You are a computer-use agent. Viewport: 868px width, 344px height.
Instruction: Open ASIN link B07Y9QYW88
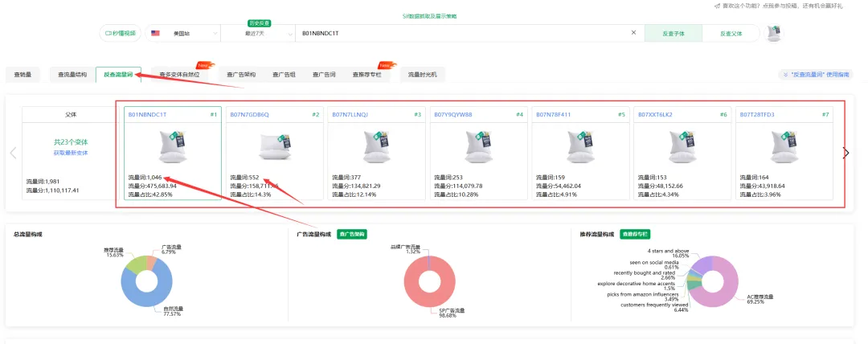click(452, 115)
